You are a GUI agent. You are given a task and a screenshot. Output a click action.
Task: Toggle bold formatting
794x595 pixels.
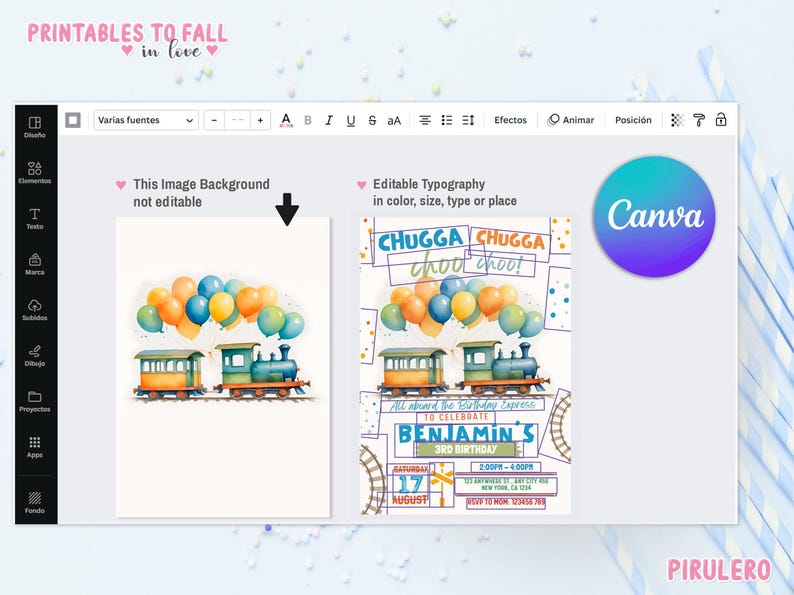tap(308, 120)
